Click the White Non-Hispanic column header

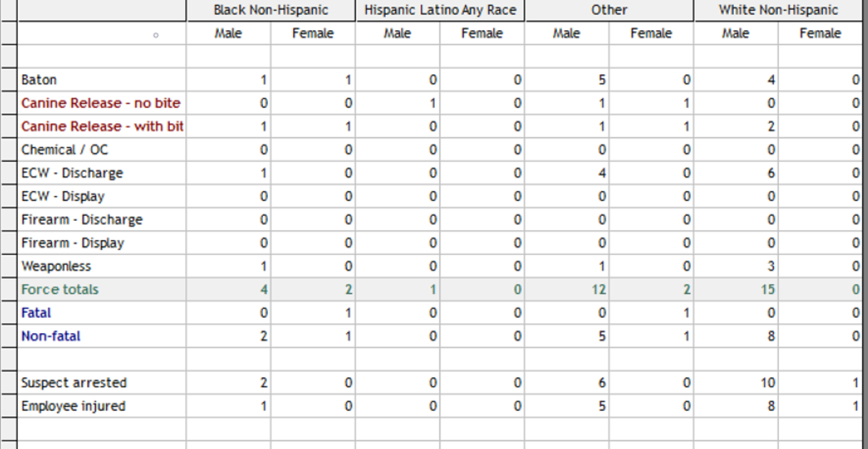pyautogui.click(x=778, y=10)
